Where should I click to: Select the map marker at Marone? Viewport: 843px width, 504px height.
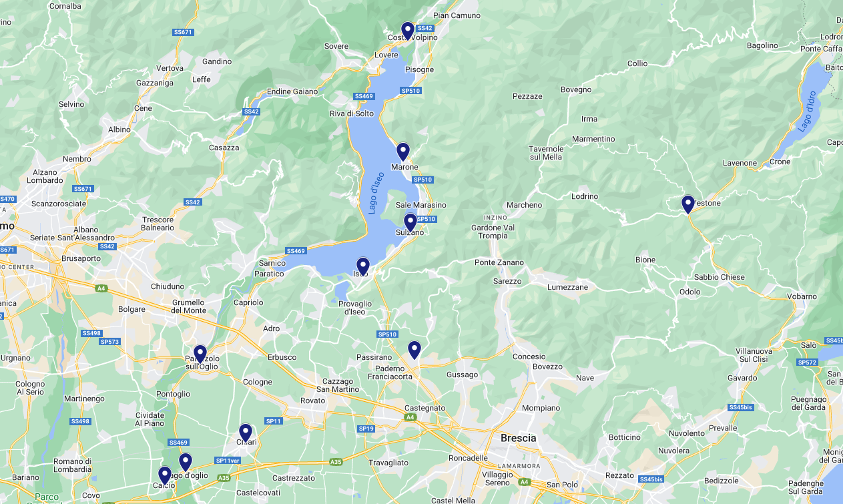(x=403, y=152)
